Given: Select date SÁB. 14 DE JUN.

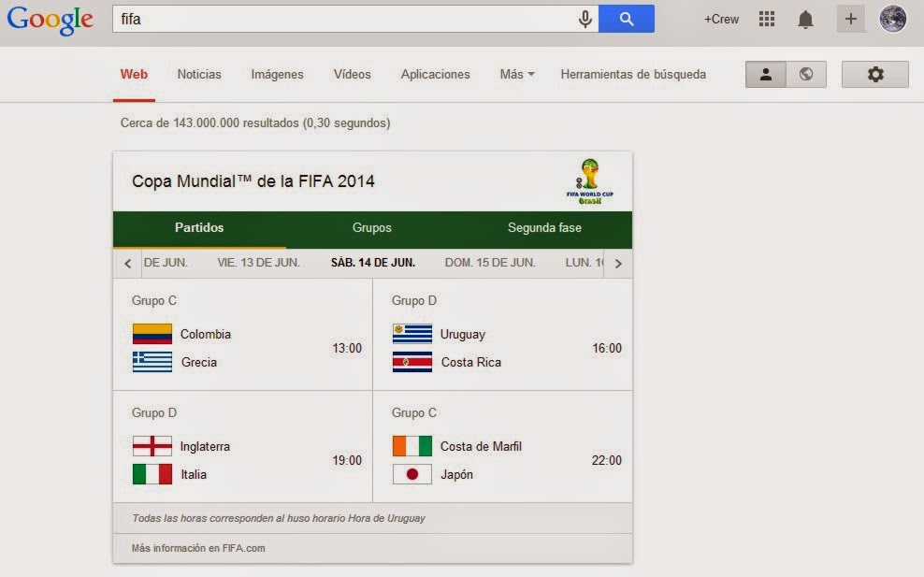Looking at the screenshot, I should coord(373,263).
